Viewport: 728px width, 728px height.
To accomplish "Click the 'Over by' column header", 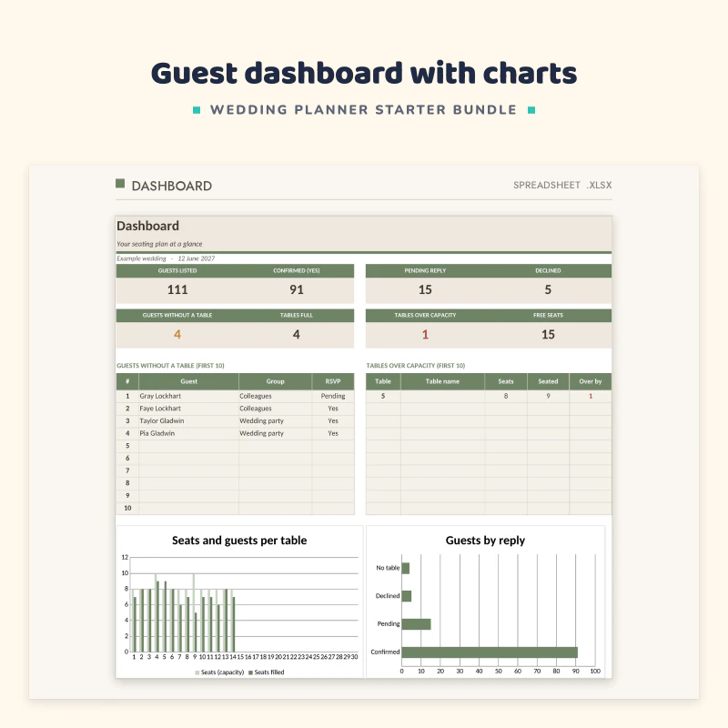I will [590, 381].
